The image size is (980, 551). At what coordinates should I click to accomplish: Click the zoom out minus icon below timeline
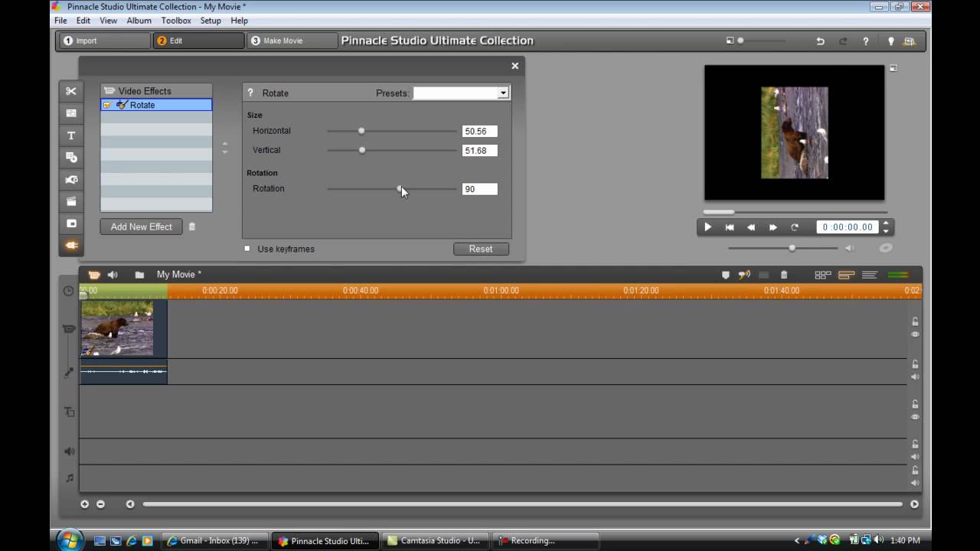(x=100, y=504)
